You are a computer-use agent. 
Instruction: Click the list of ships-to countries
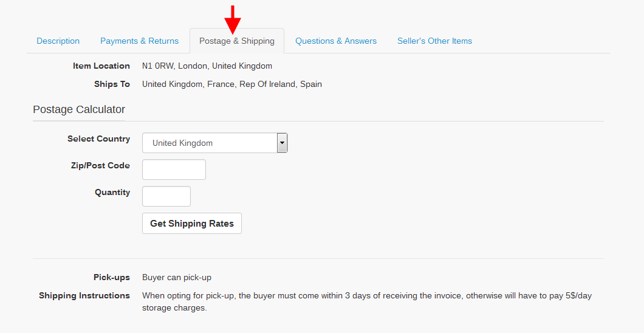232,84
